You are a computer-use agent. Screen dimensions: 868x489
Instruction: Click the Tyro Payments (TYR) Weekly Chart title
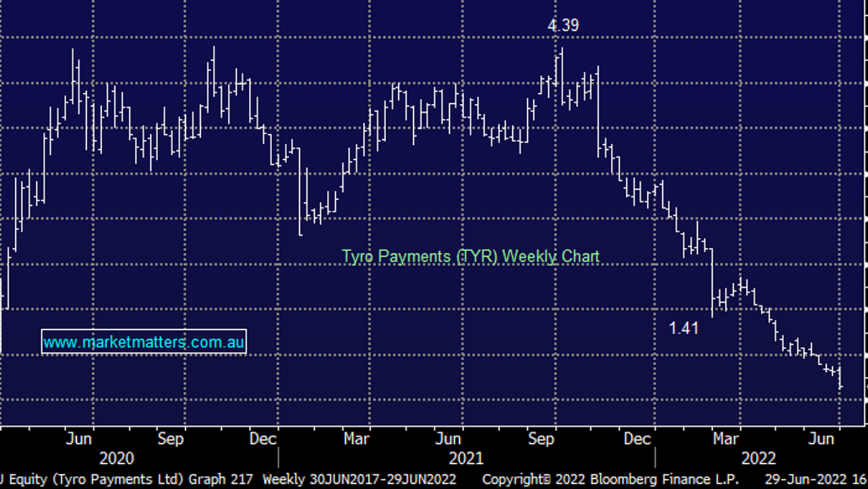tap(471, 256)
